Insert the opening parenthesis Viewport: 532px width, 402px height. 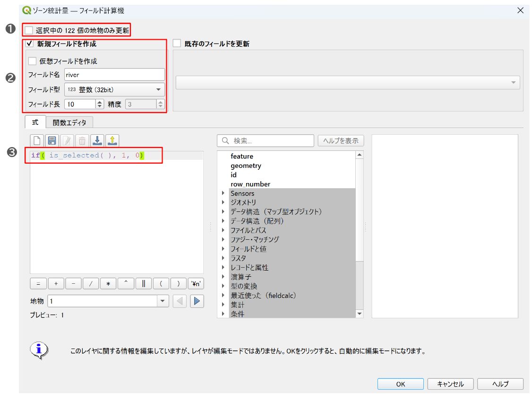[x=161, y=283]
